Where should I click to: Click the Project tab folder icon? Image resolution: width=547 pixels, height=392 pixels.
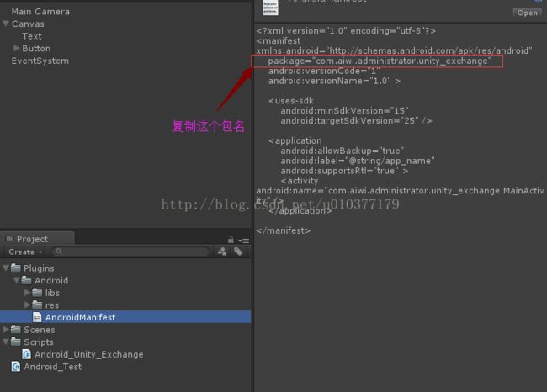(x=9, y=239)
